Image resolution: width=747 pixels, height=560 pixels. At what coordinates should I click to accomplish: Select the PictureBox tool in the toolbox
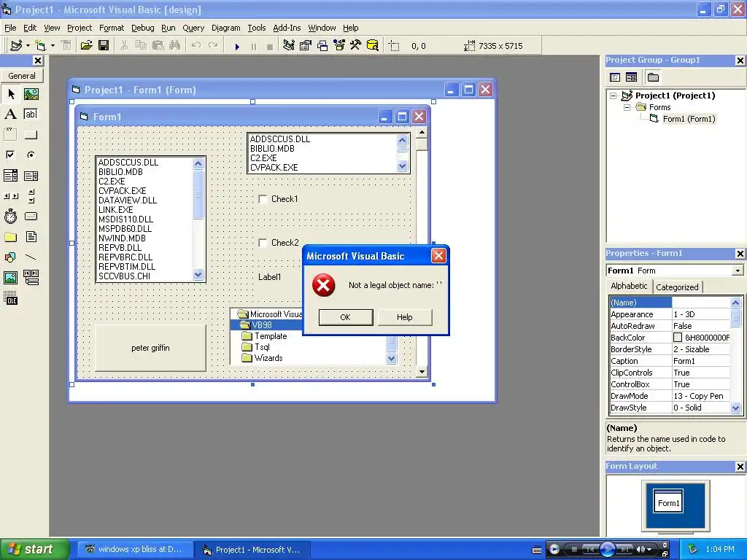tap(31, 94)
